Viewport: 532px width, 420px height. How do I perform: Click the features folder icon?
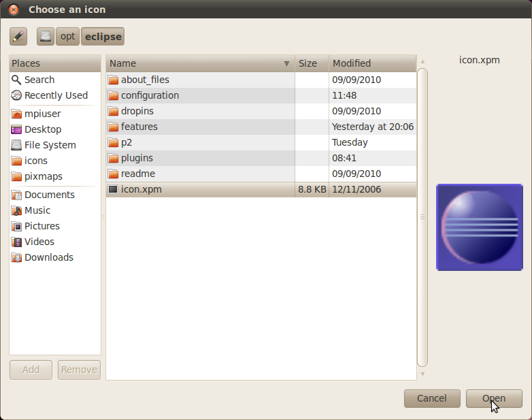[113, 127]
